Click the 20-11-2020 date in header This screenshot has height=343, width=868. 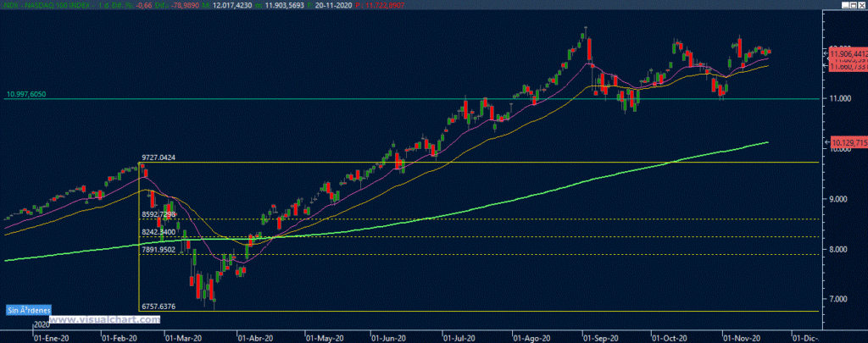coord(333,5)
